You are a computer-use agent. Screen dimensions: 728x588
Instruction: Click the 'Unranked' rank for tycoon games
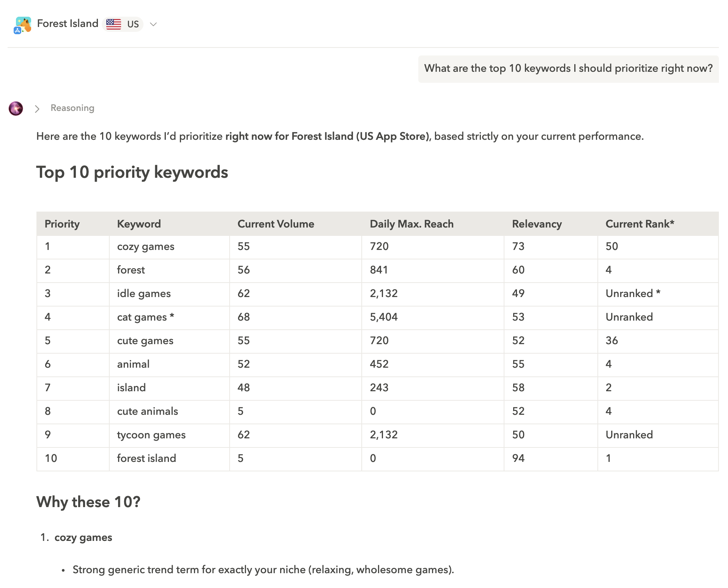(629, 435)
